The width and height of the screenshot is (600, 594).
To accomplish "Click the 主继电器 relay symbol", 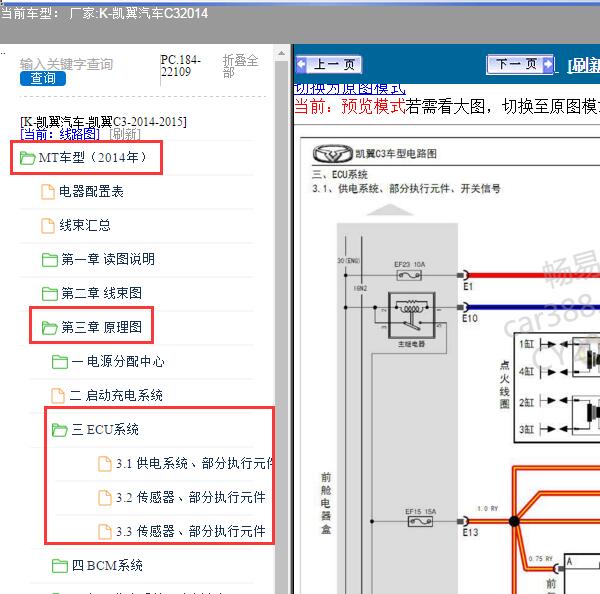I will (x=411, y=316).
